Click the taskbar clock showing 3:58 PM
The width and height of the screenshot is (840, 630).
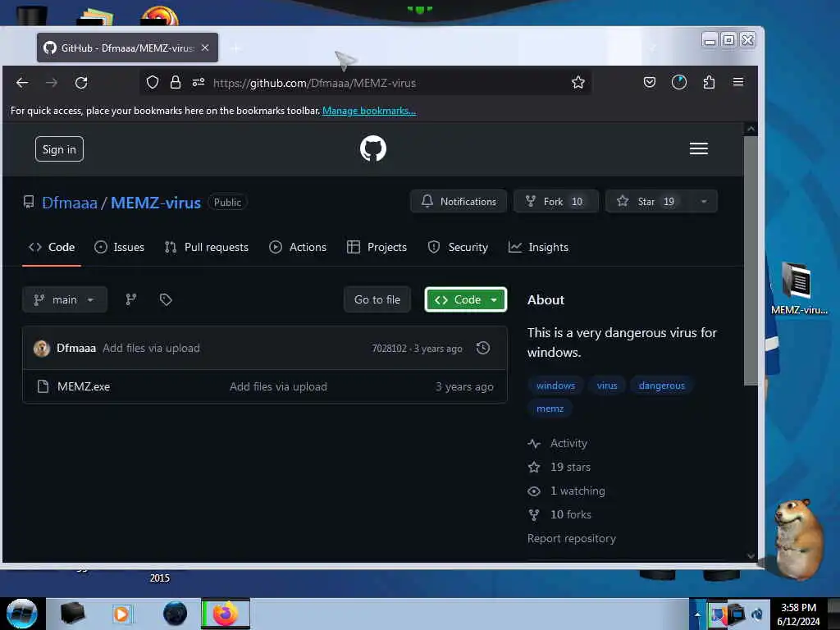tap(798, 614)
